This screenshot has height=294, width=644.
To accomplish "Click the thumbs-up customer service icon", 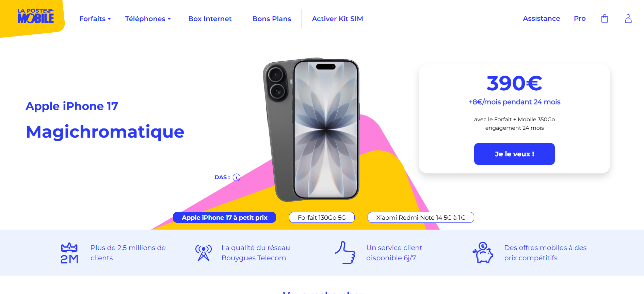I will pos(345,253).
